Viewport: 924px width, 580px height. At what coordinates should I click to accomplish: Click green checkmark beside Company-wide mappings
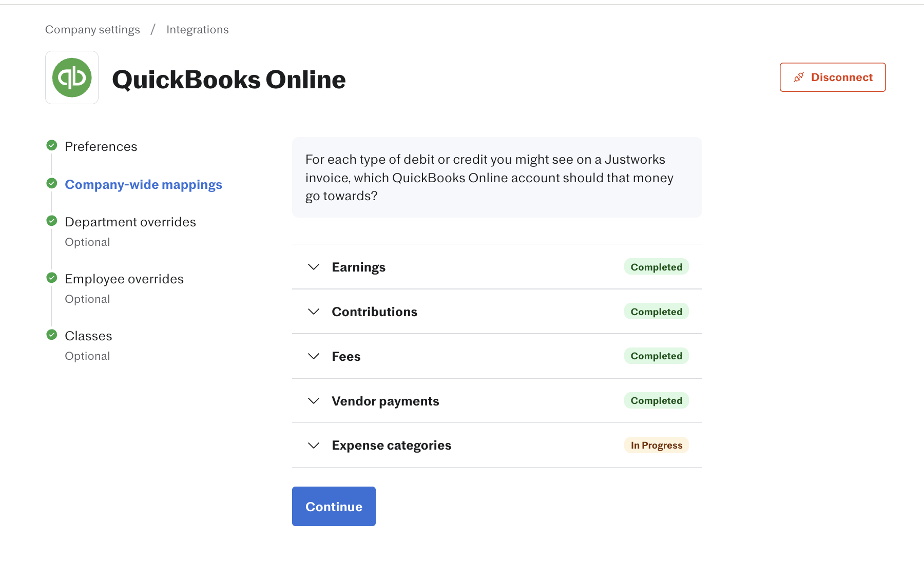pyautogui.click(x=52, y=183)
